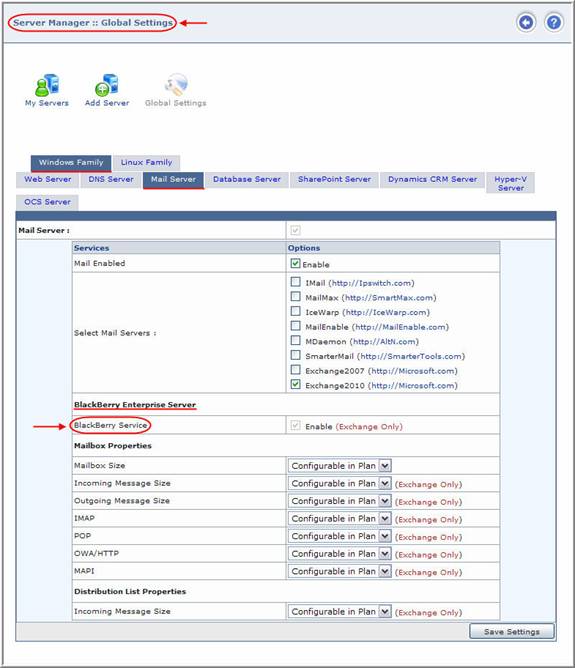575x668 pixels.
Task: Click the Add Server icon
Action: [106, 85]
